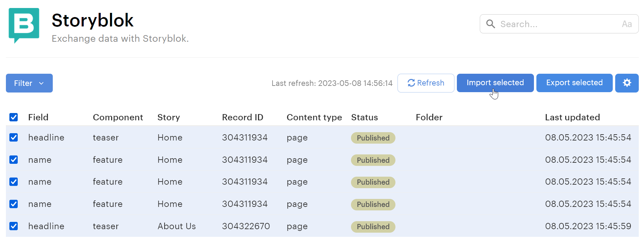The height and width of the screenshot is (241, 644).
Task: Sort by the Last updated column
Action: tap(572, 117)
